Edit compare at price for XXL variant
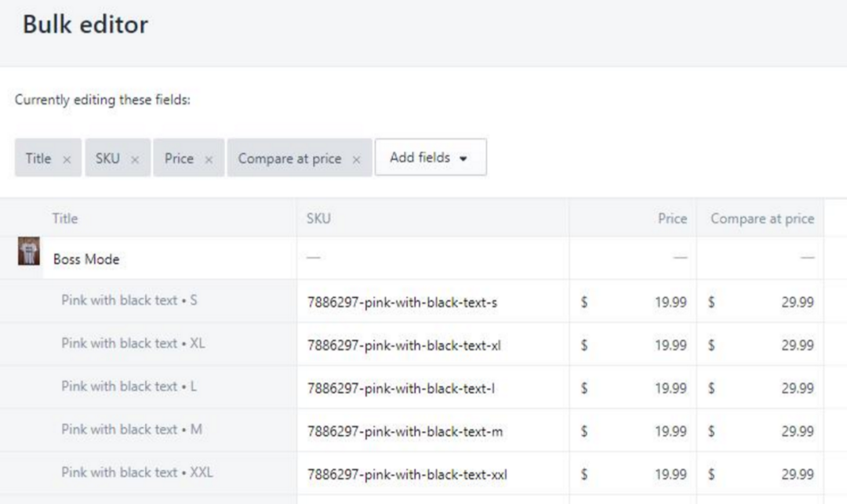 coord(761,474)
